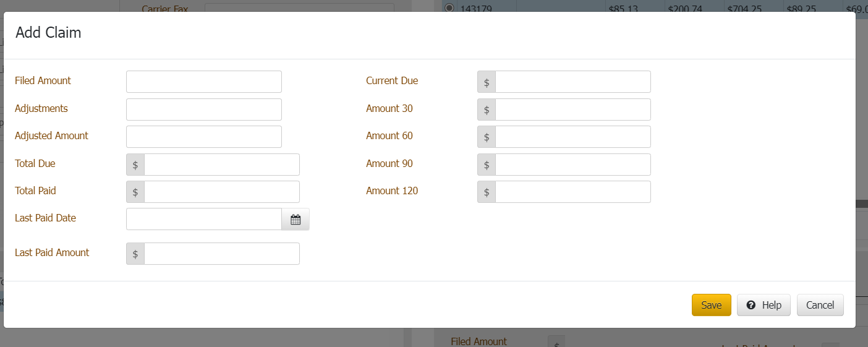Click into the Adjusted Amount field
Image resolution: width=868 pixels, height=347 pixels.
point(203,137)
